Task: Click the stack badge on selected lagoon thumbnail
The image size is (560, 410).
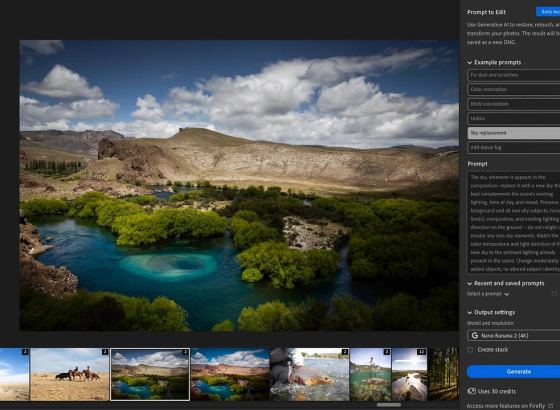Action: point(185,352)
